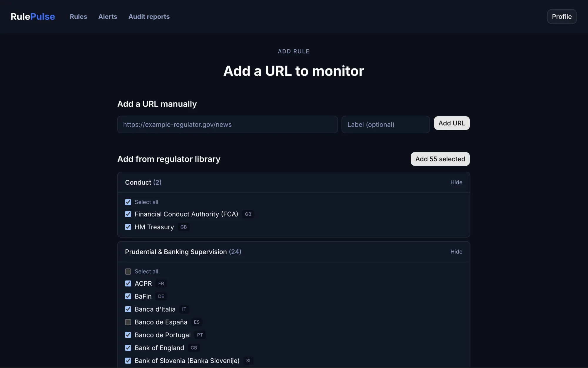Uncheck Financial Conduct Authority (FCA)
The height and width of the screenshot is (368, 588).
[x=128, y=214]
